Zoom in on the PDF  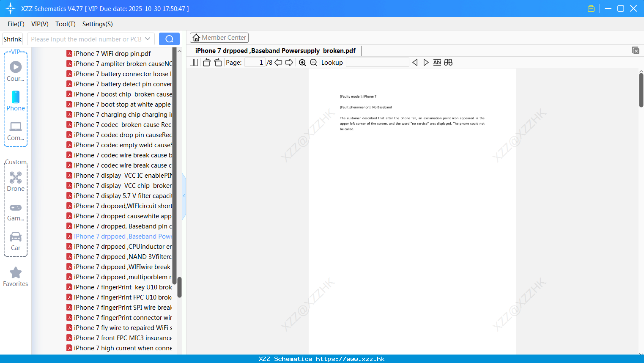[302, 62]
